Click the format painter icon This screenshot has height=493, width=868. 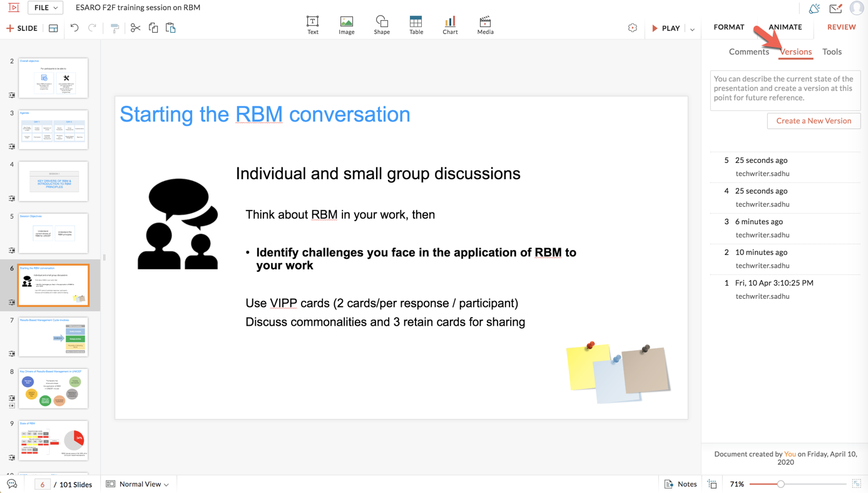coord(115,28)
